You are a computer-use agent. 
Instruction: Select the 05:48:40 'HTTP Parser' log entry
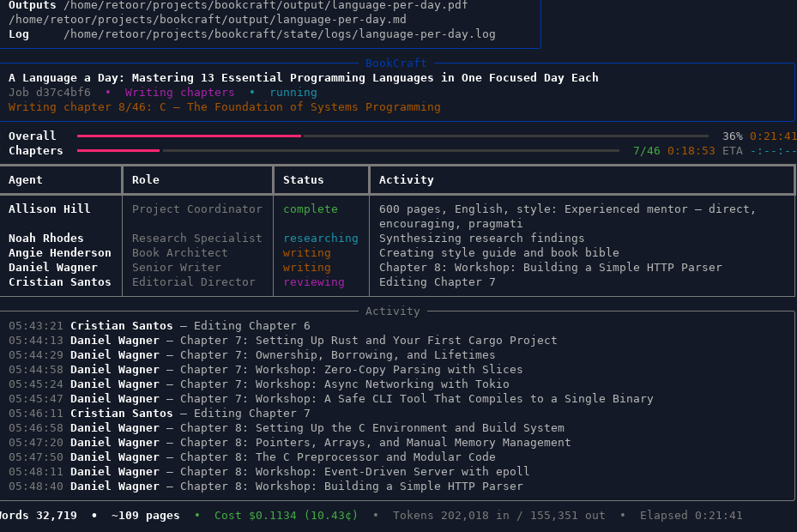point(265,487)
